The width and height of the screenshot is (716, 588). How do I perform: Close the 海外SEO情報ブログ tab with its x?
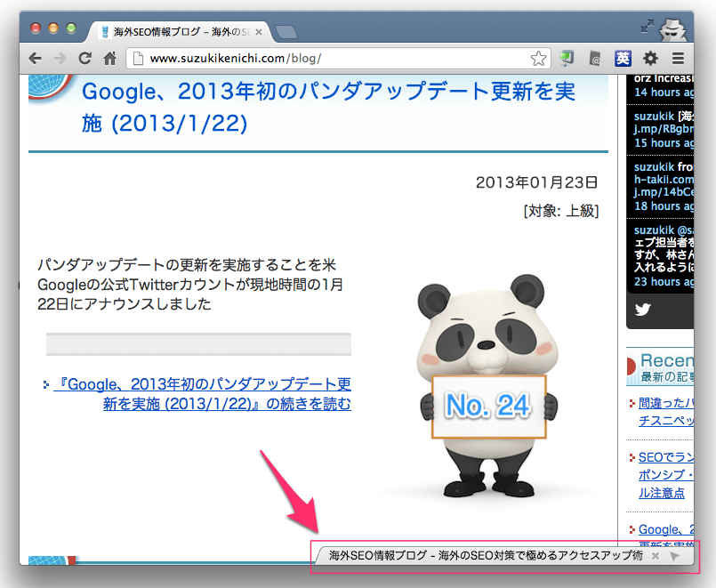[x=259, y=32]
